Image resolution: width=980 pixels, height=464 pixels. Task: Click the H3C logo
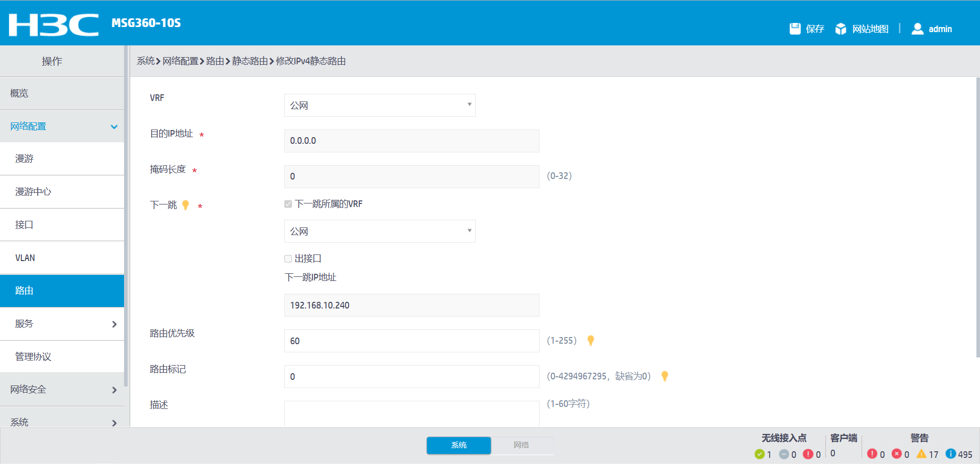pos(54,24)
